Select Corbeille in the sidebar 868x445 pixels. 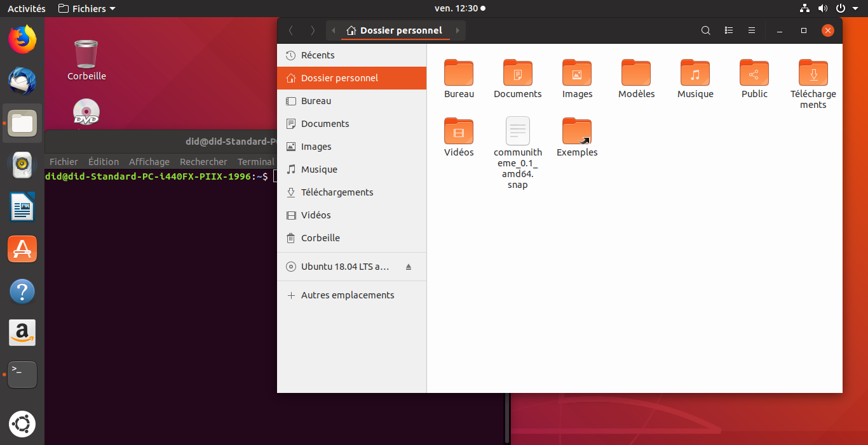351,238
